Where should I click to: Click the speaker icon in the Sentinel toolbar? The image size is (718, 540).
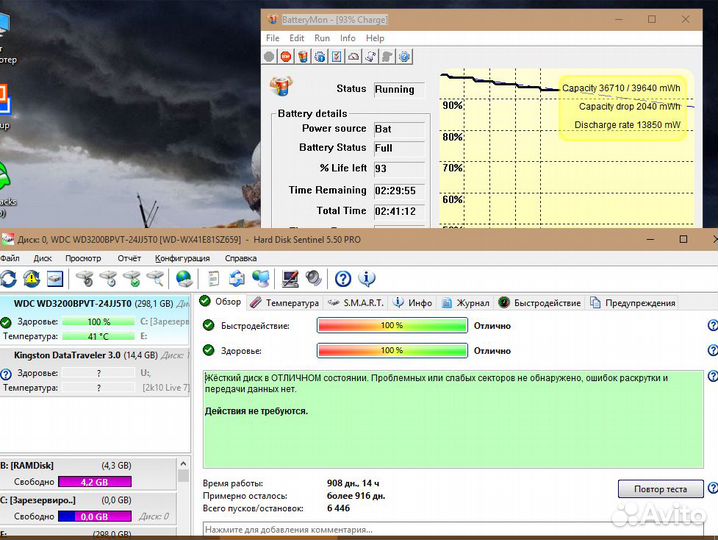pyautogui.click(x=314, y=279)
